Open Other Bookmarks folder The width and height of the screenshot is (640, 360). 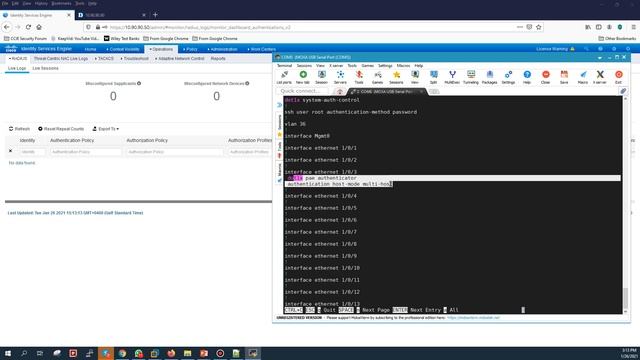click(617, 38)
